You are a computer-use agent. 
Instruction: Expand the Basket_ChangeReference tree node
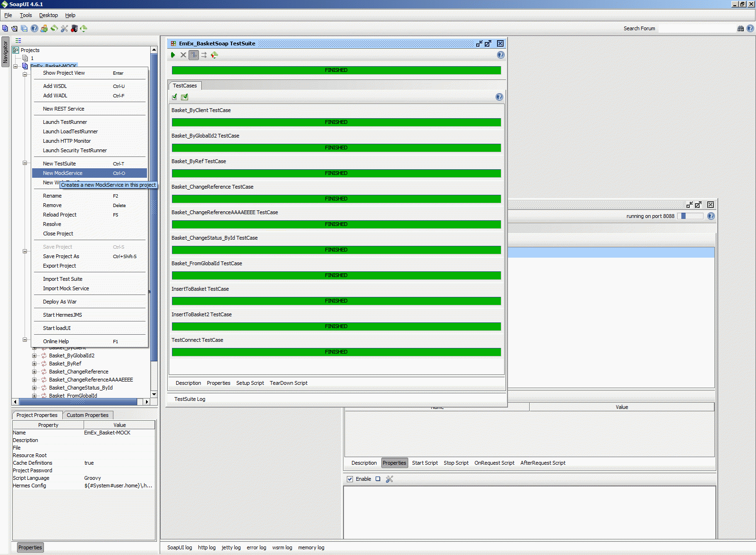(x=34, y=372)
